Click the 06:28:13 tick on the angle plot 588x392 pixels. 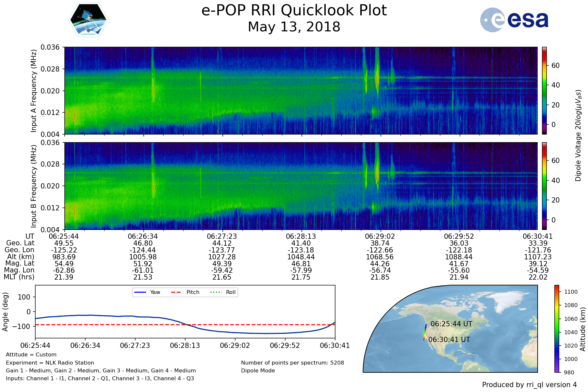coord(185,345)
